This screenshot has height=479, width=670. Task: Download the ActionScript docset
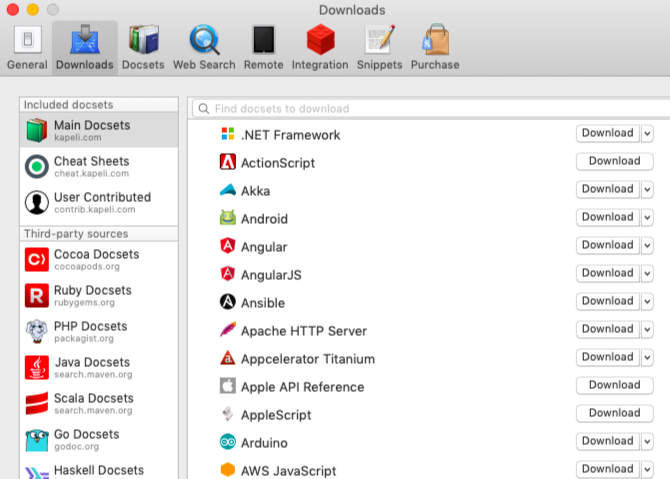[x=614, y=161]
